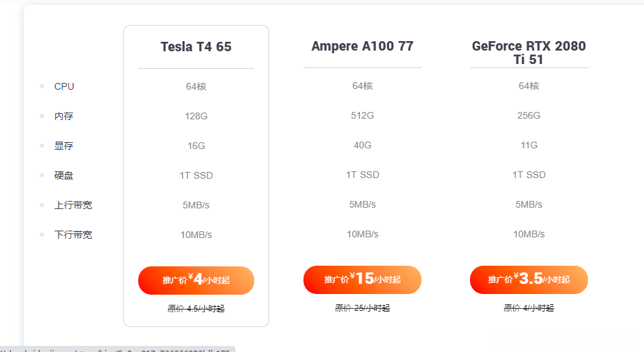This screenshot has width=644, height=352.
Task: Select the Ampere A100 77 plan title
Action: click(x=362, y=46)
